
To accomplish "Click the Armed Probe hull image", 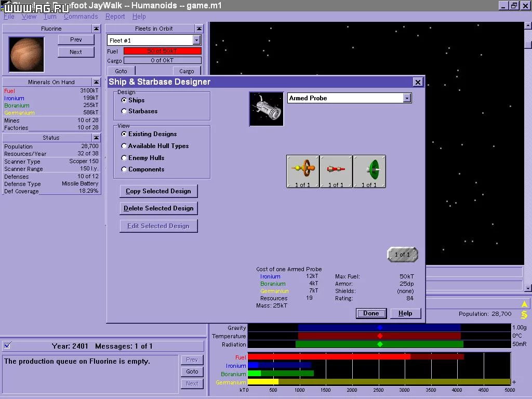I will pyautogui.click(x=267, y=109).
